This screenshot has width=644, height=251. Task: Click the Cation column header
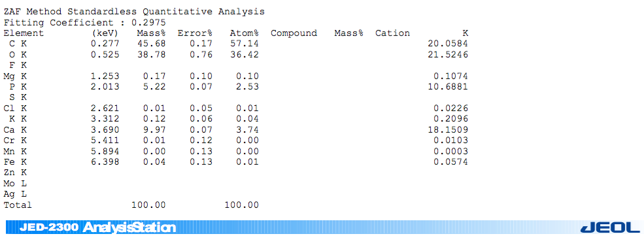392,33
